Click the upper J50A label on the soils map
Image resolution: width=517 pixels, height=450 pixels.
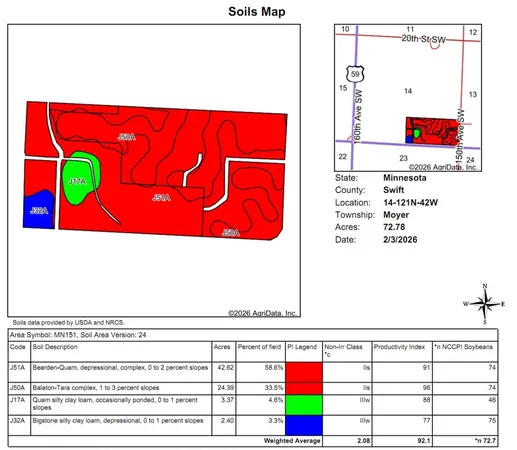pos(127,137)
